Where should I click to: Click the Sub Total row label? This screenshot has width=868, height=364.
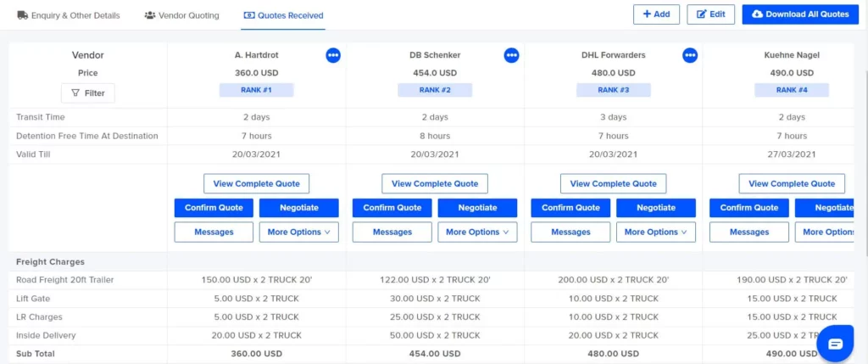click(x=36, y=354)
